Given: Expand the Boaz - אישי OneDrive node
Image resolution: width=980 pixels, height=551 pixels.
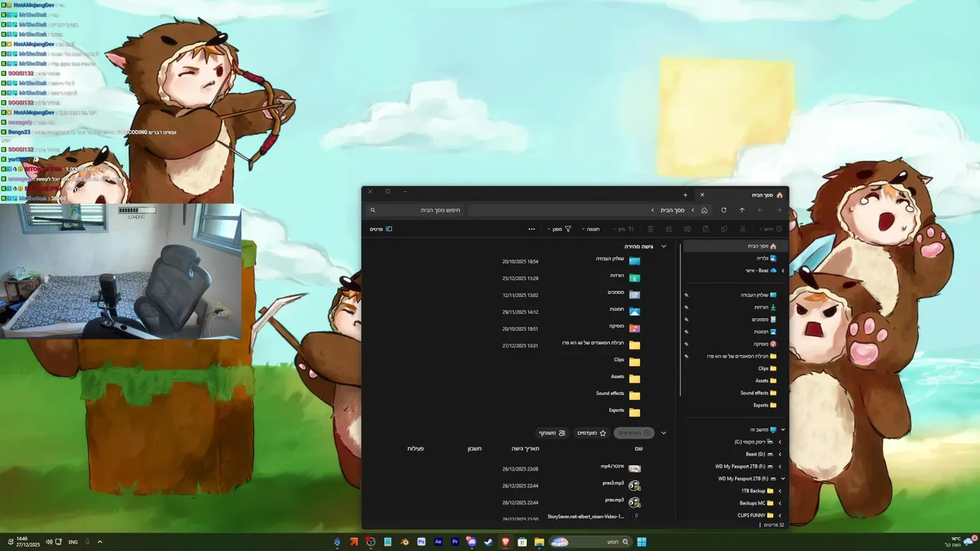Looking at the screenshot, I should 782,270.
